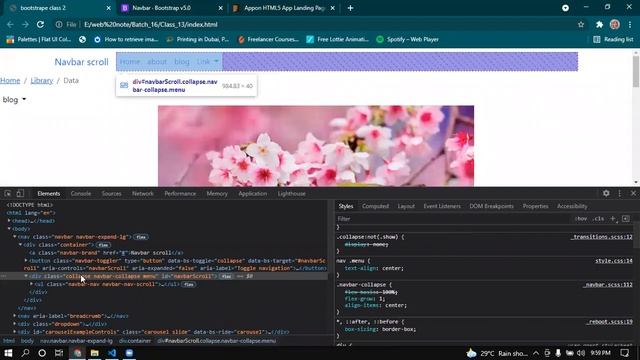
Task: Open the DevTools Sources tab
Action: [x=111, y=193]
